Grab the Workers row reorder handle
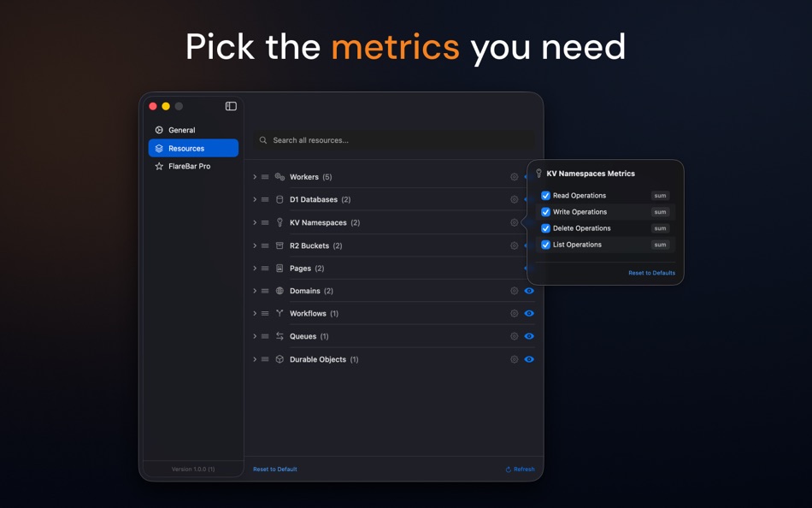This screenshot has height=508, width=812. (265, 177)
